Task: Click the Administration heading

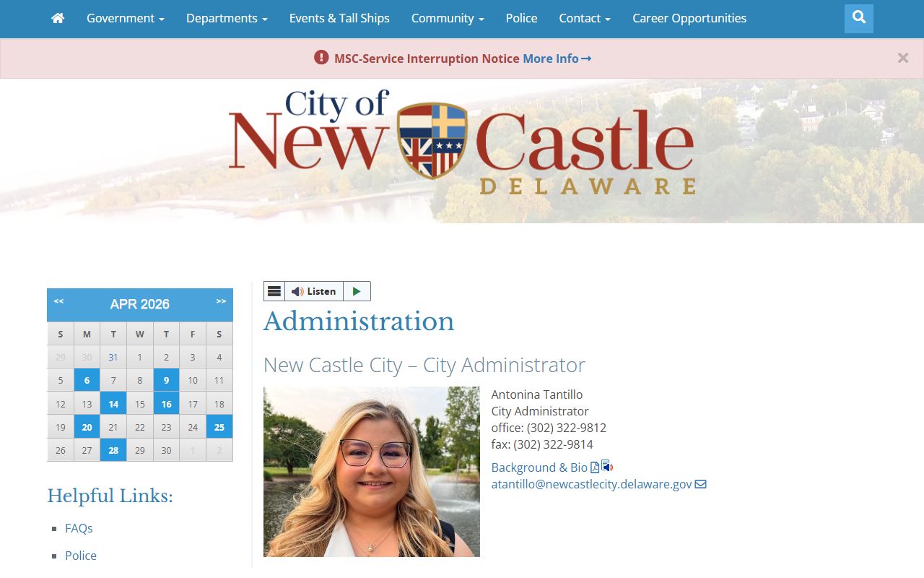Action: coord(359,322)
